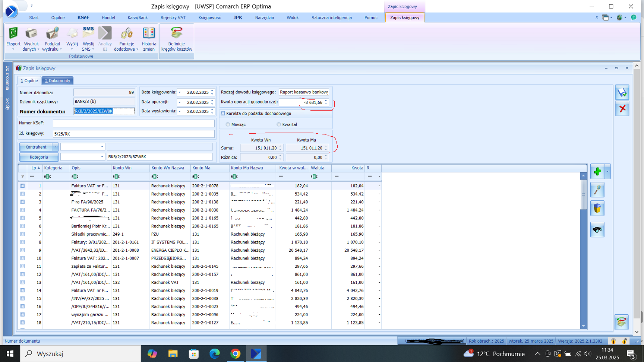This screenshot has width=644, height=362.
Task: Click the Kategoria button
Action: point(39,157)
